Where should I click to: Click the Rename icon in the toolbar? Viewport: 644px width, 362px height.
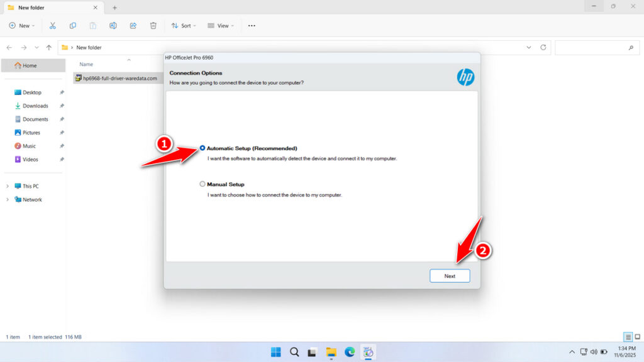point(113,25)
